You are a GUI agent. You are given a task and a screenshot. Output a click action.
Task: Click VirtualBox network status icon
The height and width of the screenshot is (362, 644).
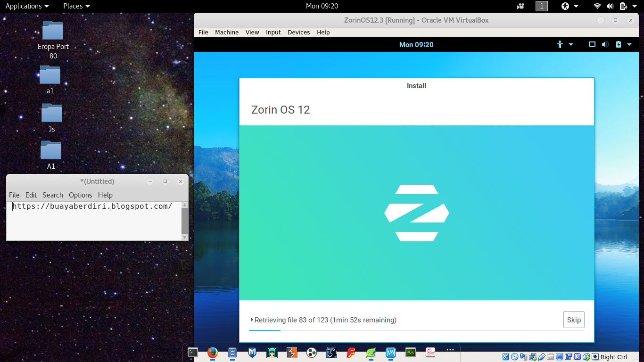[533, 357]
